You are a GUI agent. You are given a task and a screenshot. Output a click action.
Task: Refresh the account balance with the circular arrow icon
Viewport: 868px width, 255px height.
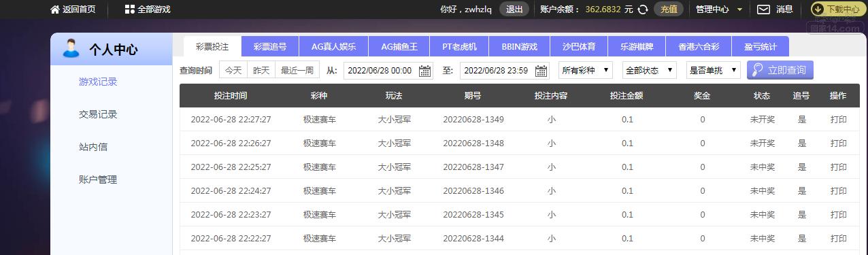642,10
